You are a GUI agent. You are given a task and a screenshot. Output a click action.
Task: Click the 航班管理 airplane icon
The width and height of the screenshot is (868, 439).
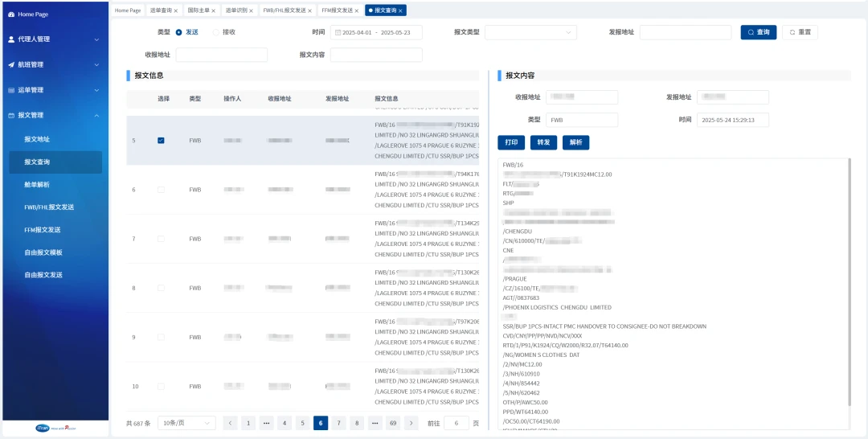[x=11, y=65]
